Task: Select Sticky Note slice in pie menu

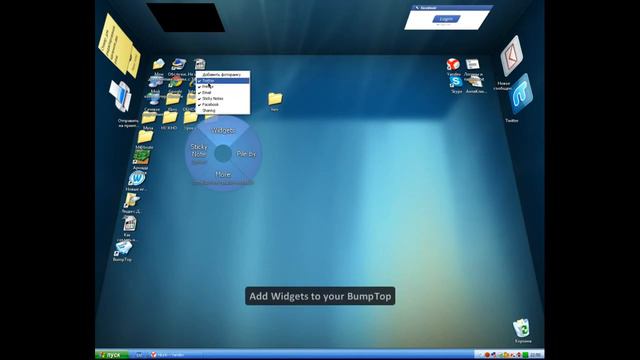Action: 199,153
